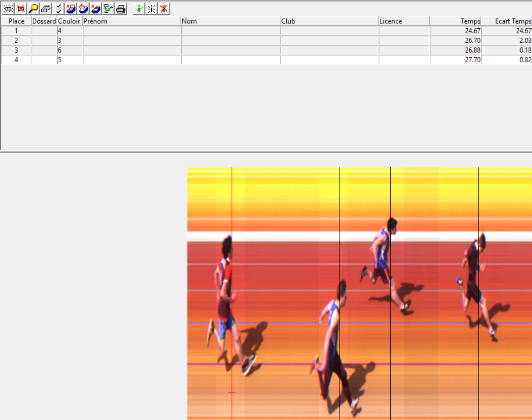Viewport: 532px width, 420px height.
Task: Click the Licence column header
Action: pos(404,21)
